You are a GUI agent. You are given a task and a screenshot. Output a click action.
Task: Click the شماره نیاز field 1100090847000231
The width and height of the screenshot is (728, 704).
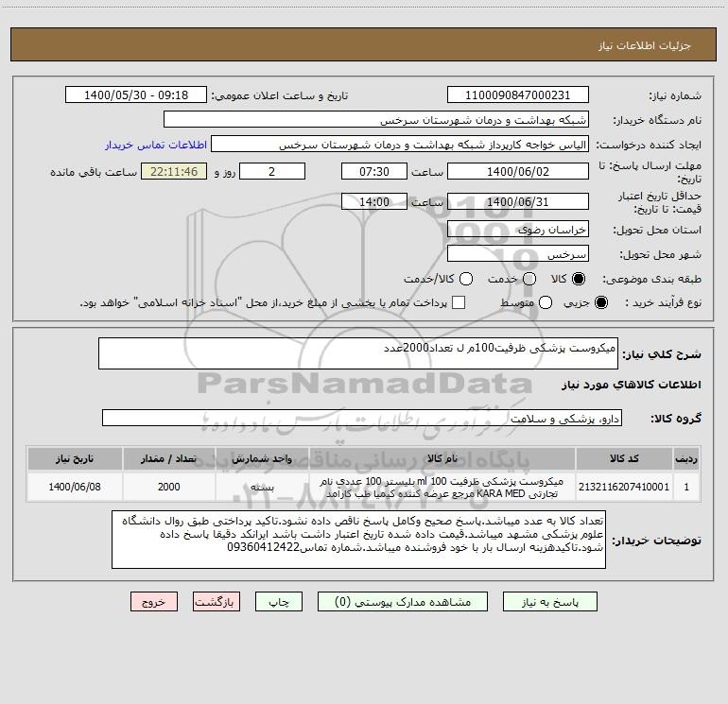pos(518,95)
